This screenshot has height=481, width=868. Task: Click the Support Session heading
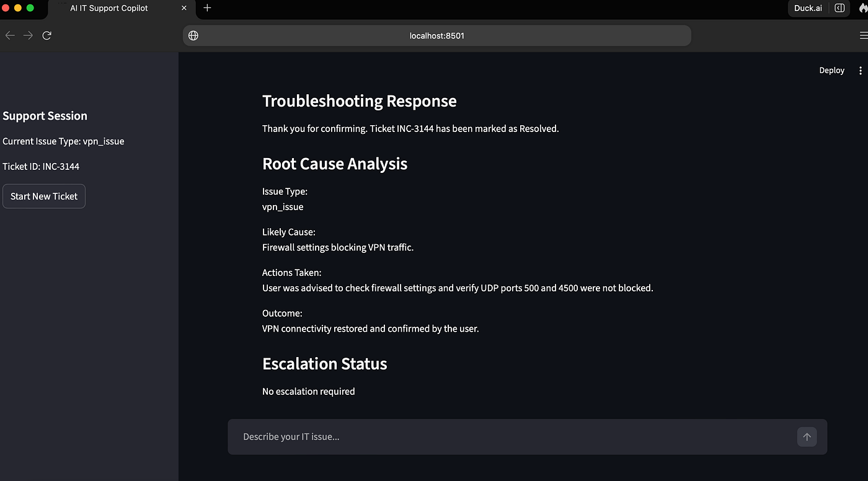tap(45, 116)
